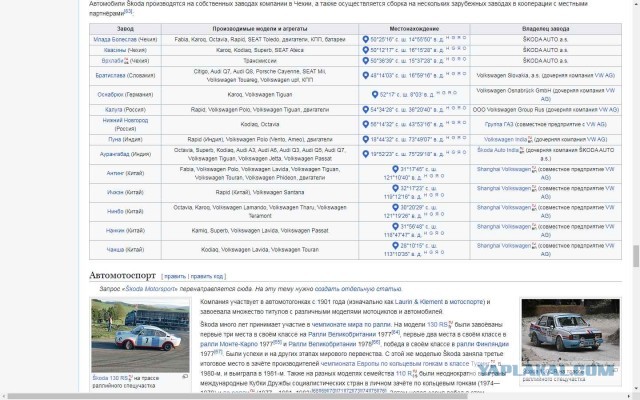640x400 pixels.
Task: Click the horizontal scrollbar at the bottom
Action: (x=238, y=396)
